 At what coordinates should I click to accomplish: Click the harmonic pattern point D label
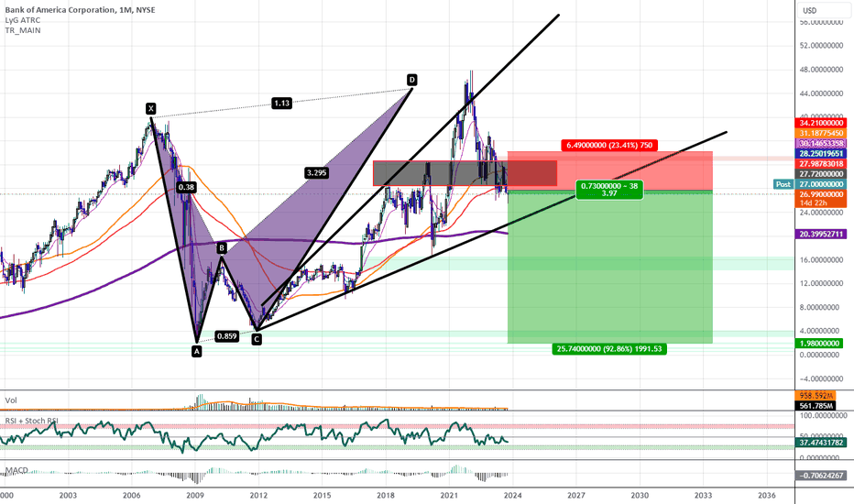tap(412, 80)
